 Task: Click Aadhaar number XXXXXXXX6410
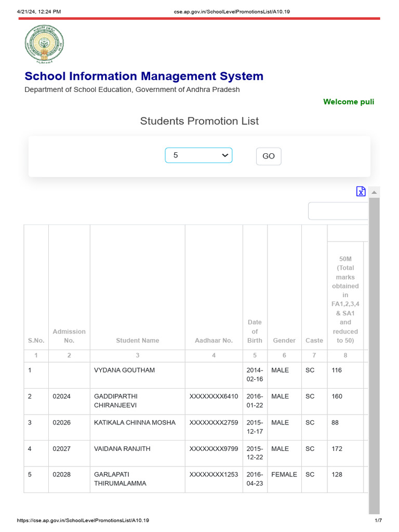(214, 396)
